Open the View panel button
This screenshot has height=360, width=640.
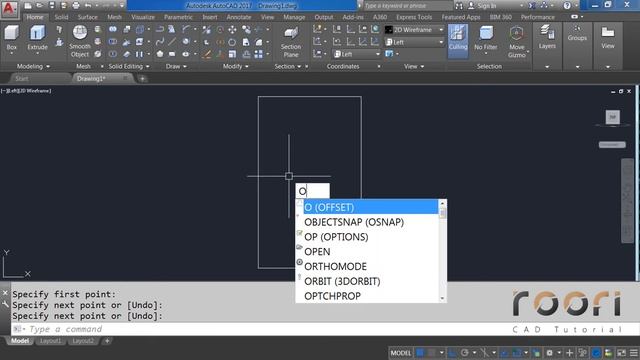point(608,37)
